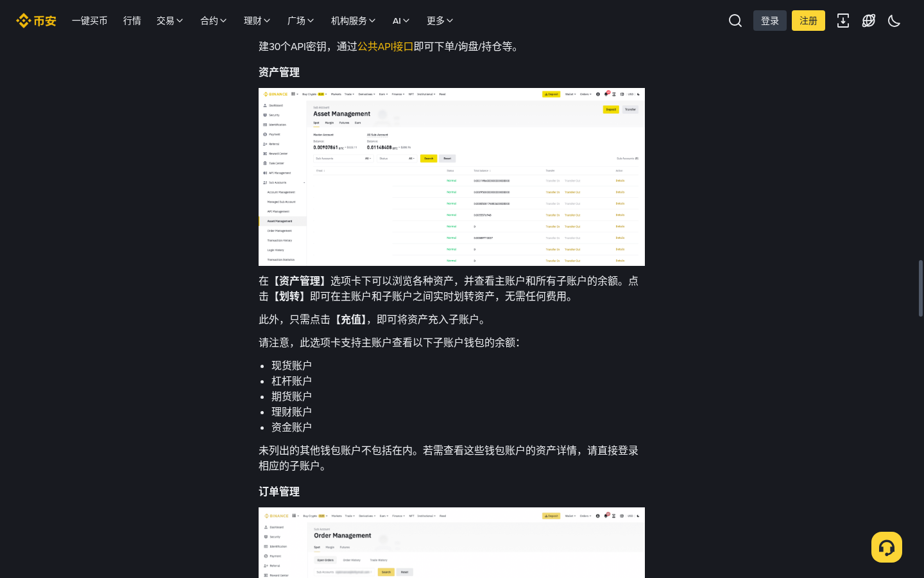Go to 一键买币 page
This screenshot has height=578, width=924.
pyautogui.click(x=90, y=21)
